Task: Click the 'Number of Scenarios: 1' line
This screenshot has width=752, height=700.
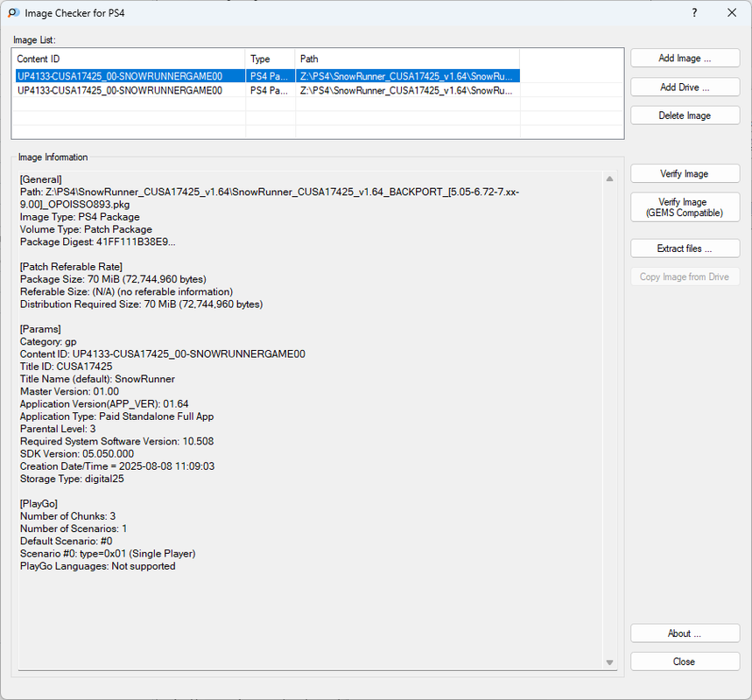Action: [74, 528]
